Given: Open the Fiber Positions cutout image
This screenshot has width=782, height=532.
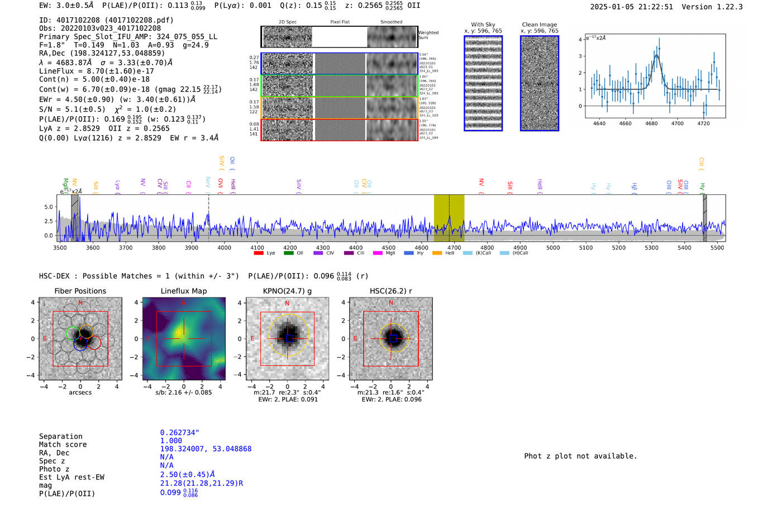Looking at the screenshot, I should click(80, 339).
